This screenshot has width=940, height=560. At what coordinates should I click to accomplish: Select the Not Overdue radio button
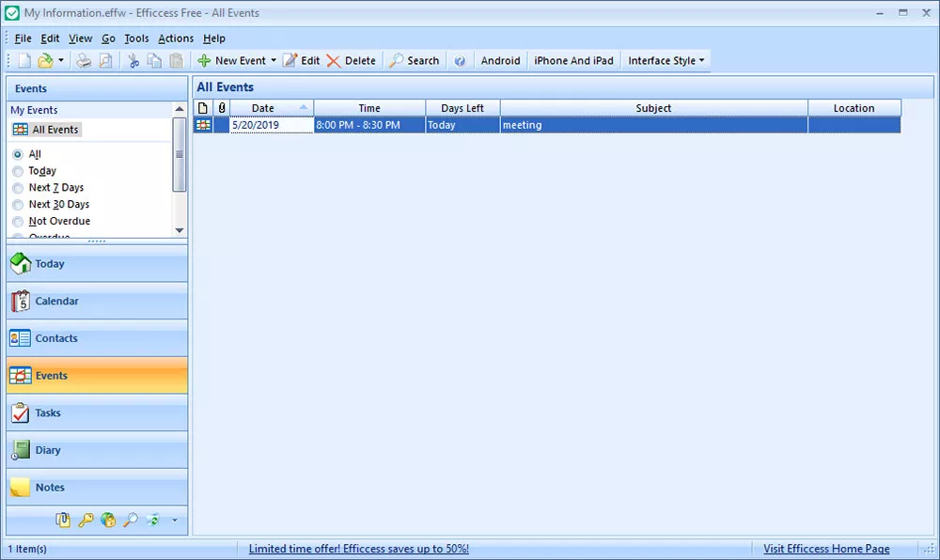tap(18, 222)
